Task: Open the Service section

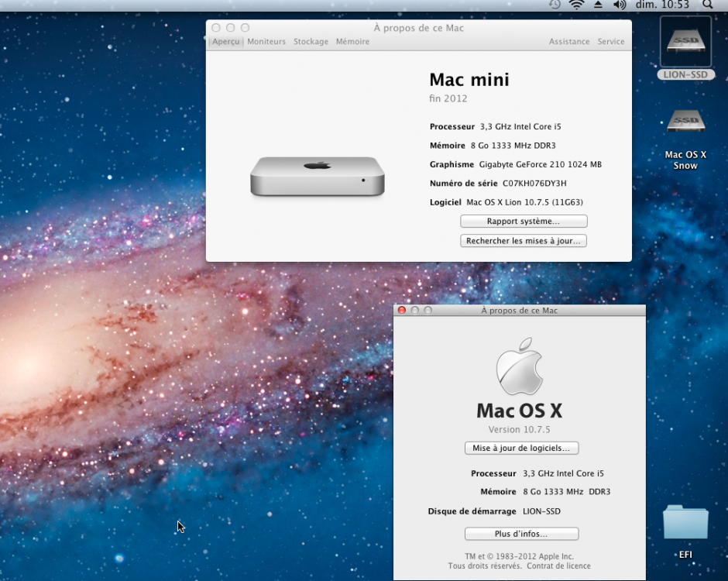Action: [x=611, y=41]
